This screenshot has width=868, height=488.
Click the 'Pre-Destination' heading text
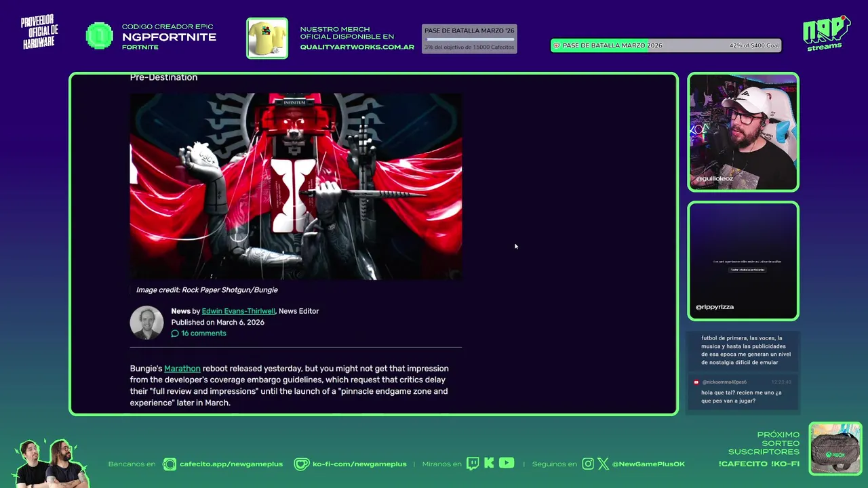[163, 77]
